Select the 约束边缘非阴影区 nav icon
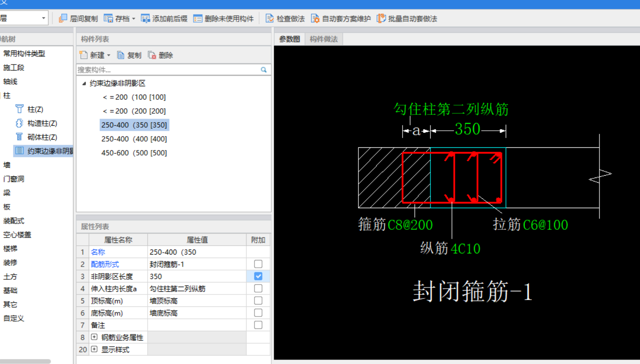 [x=19, y=151]
